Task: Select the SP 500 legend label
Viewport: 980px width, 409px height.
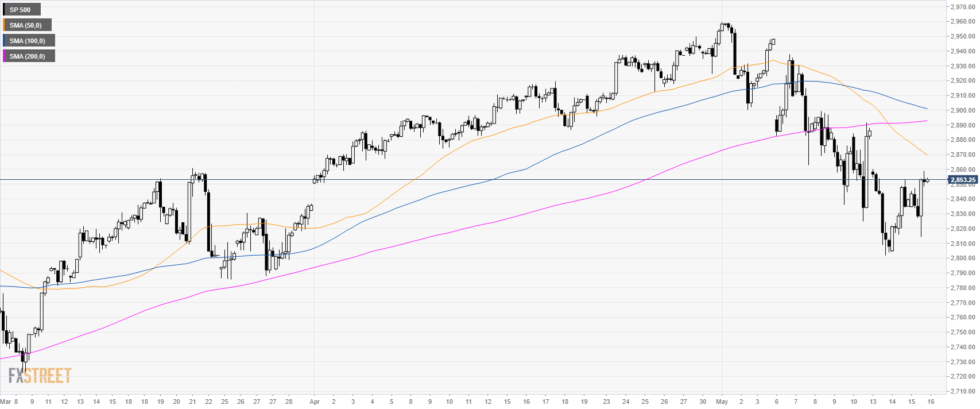Action: pyautogui.click(x=20, y=10)
